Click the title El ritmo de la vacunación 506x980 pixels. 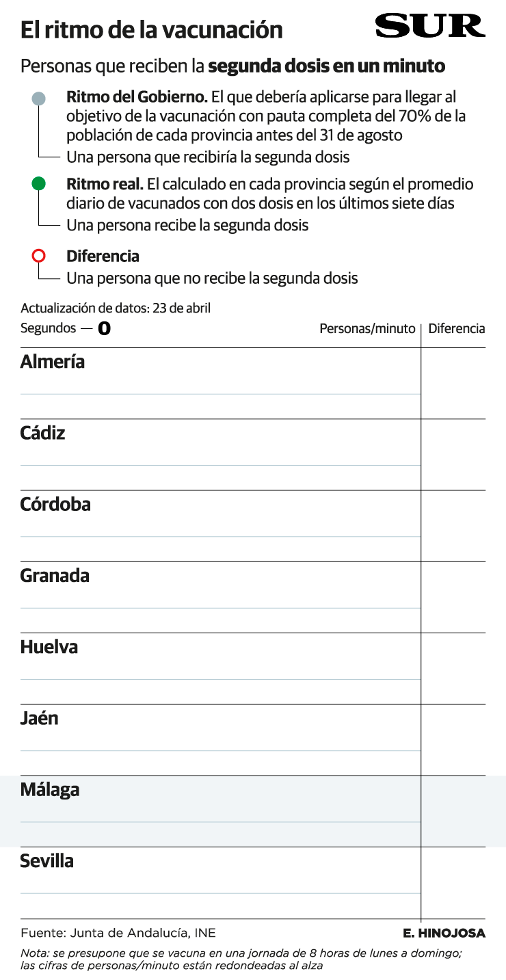click(x=151, y=30)
